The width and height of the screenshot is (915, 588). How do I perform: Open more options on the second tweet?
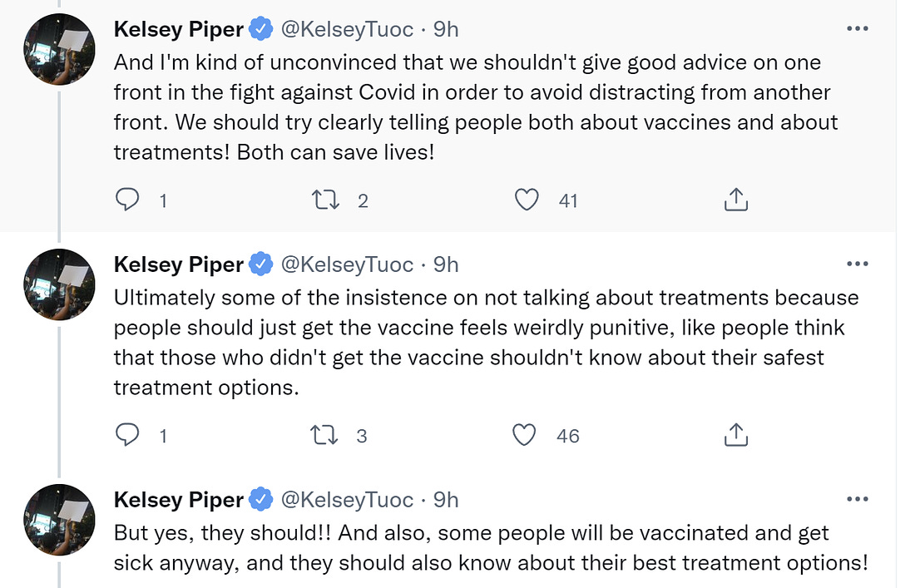click(x=857, y=264)
